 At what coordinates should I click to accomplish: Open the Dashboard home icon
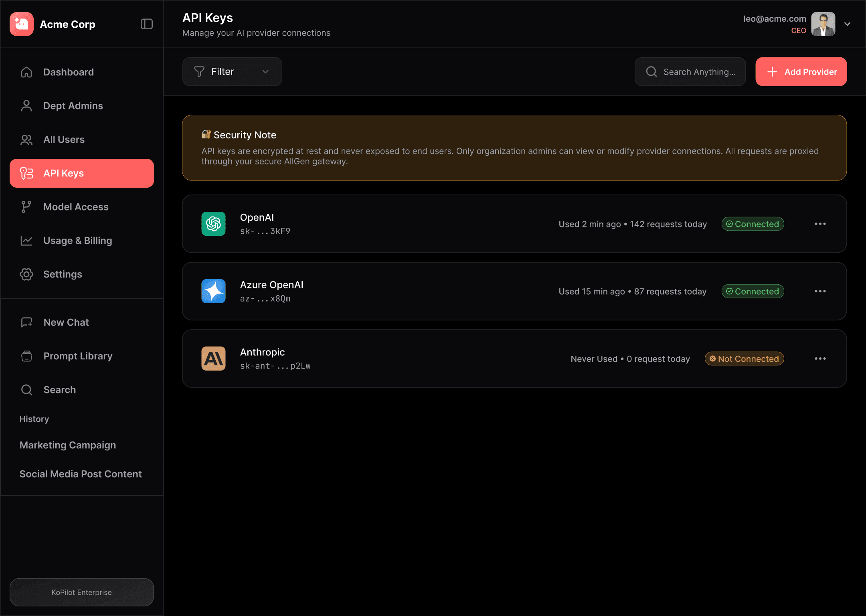[26, 72]
